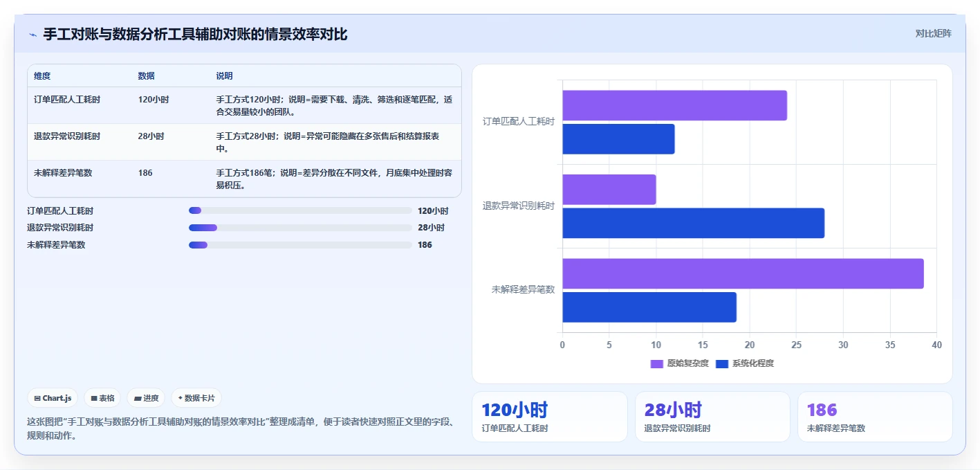The image size is (980, 470).
Task: Click the blue bar for 退款异常识别耗时
Action: (693, 223)
